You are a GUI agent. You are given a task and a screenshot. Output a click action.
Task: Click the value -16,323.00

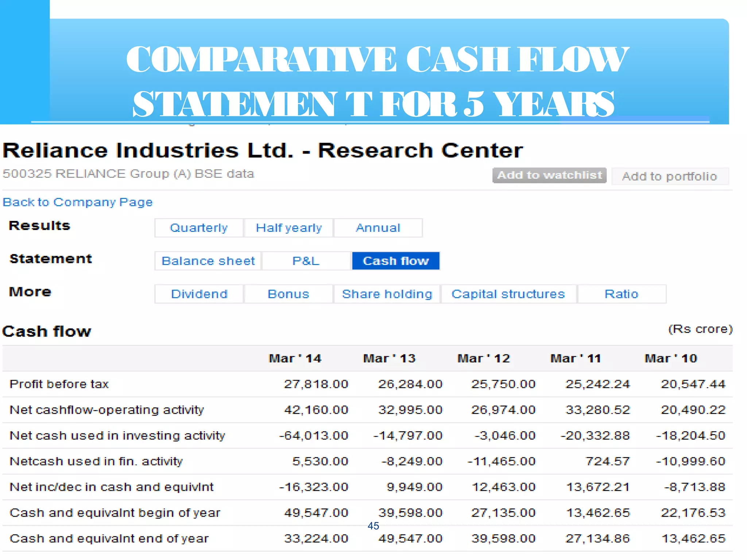pos(314,487)
